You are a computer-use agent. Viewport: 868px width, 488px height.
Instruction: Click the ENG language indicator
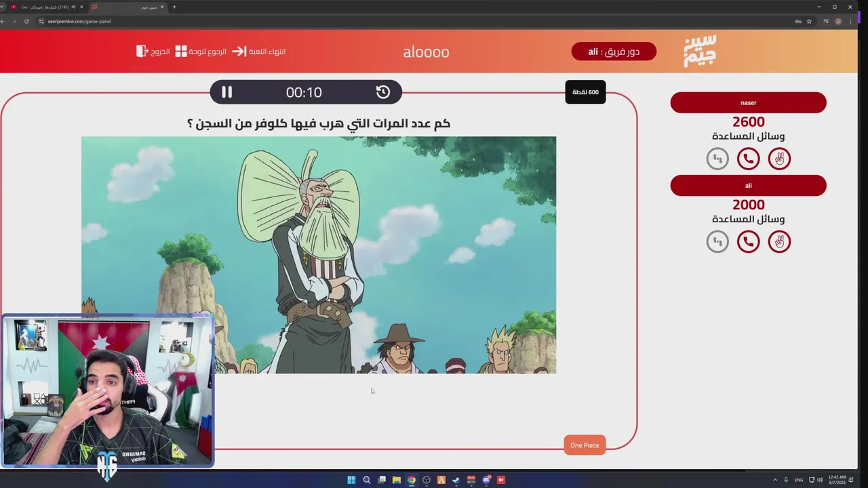799,480
